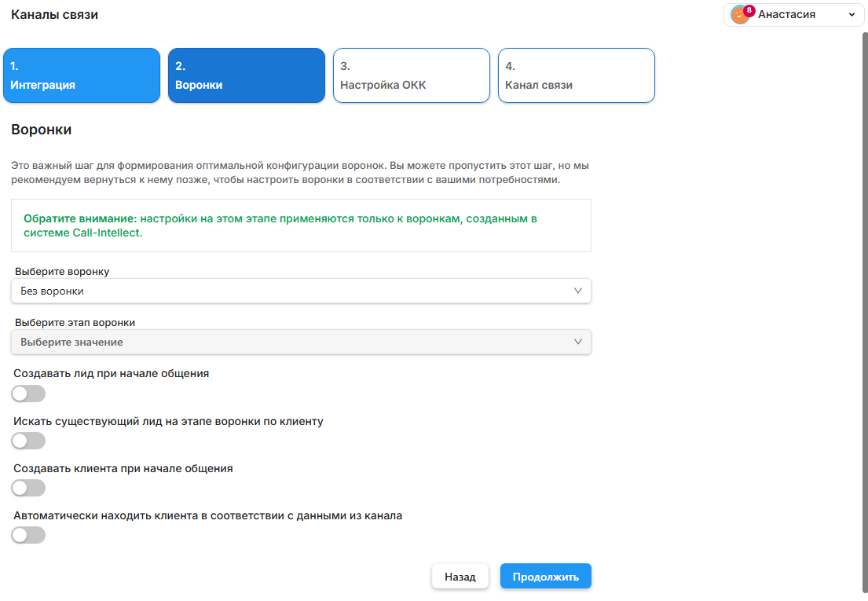The width and height of the screenshot is (868, 601).
Task: Open the user menu chevron next to Анастасия
Action: click(x=852, y=15)
